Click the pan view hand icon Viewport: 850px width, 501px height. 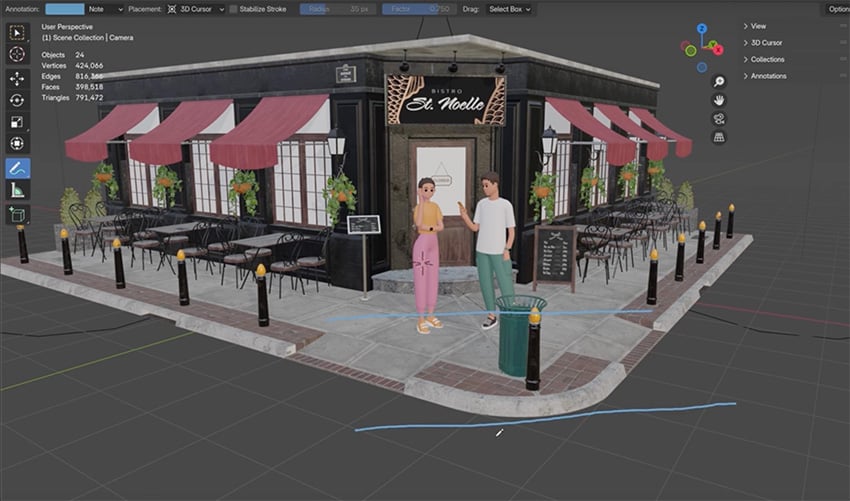(718, 100)
